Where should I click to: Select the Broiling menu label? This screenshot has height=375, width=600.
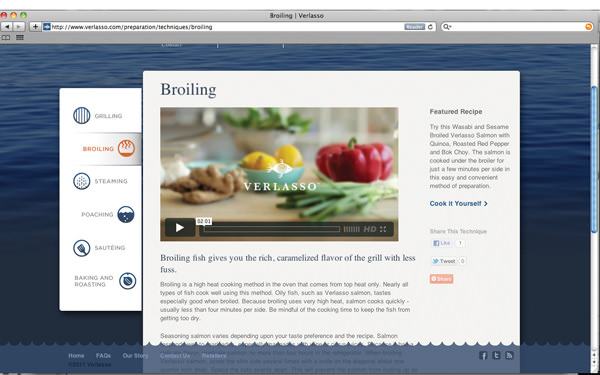point(98,149)
